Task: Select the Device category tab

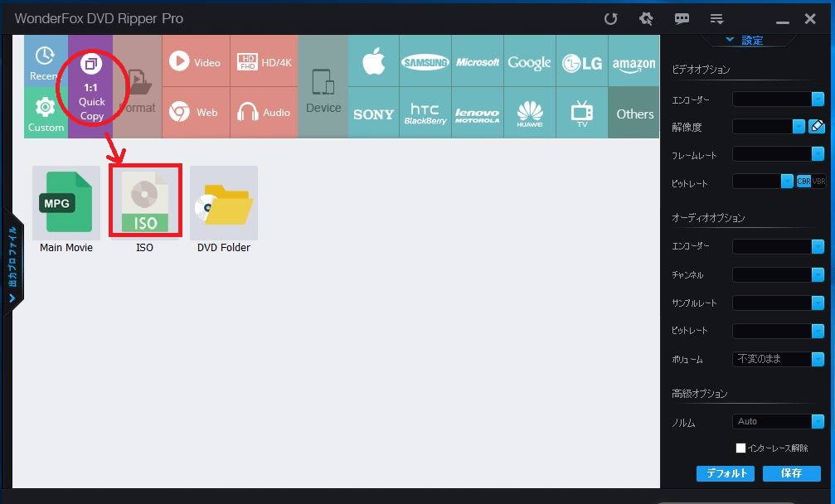Action: point(323,87)
